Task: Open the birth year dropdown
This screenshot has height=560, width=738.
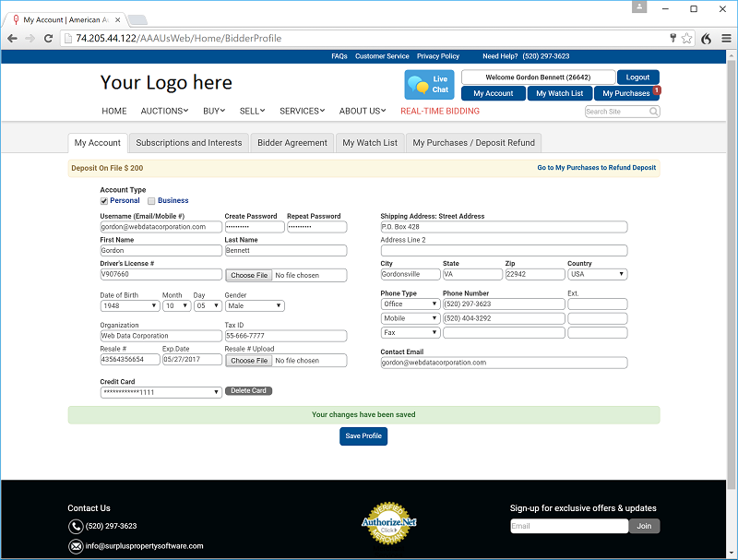Action: point(129,306)
